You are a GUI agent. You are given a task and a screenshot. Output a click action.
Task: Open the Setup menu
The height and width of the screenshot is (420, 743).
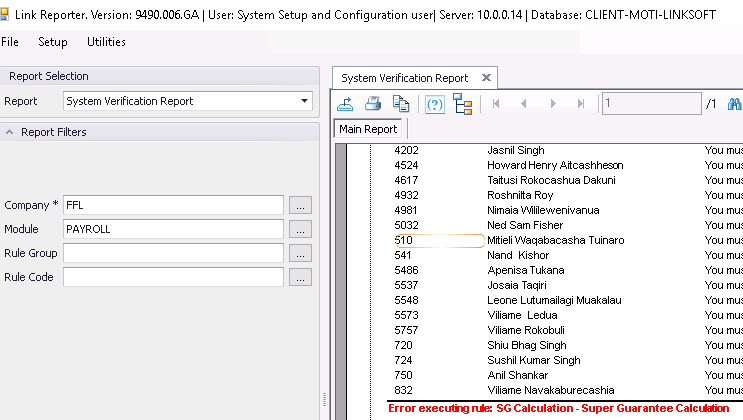(x=53, y=42)
